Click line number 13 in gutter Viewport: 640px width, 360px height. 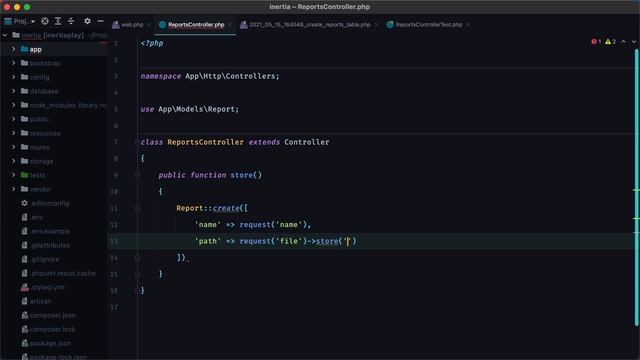coord(114,241)
